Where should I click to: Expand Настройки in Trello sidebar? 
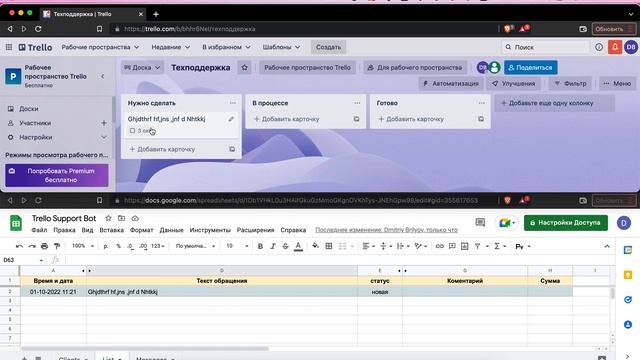point(104,137)
